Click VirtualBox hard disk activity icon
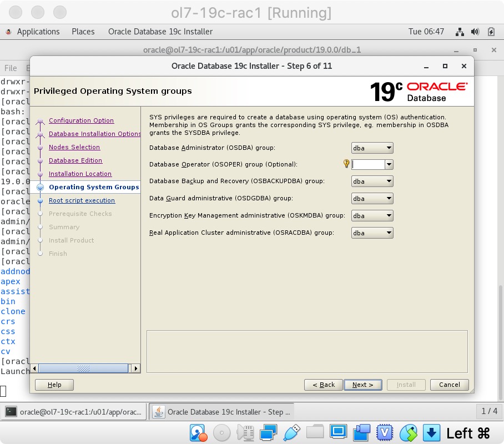504x444 pixels. coord(198,433)
